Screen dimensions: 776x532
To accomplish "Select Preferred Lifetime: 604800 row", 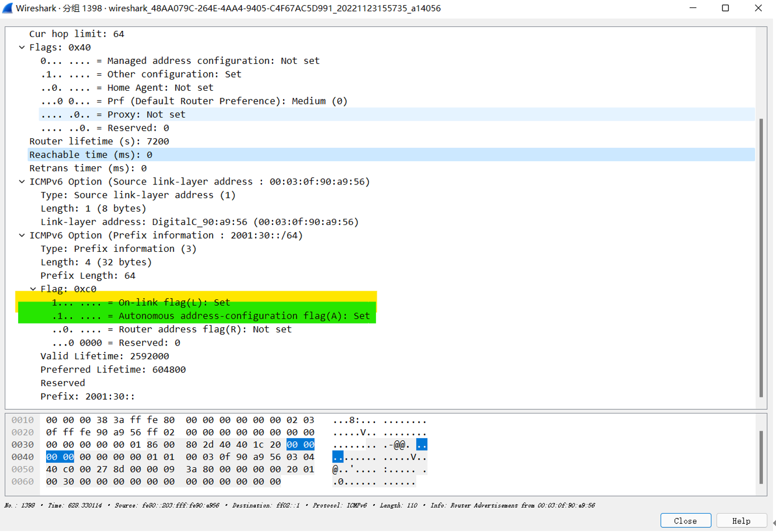I will point(397,369).
